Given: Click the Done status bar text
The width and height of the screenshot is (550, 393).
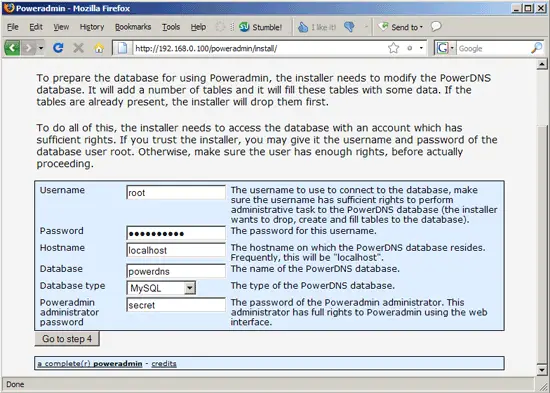Looking at the screenshot, I should 15,385.
